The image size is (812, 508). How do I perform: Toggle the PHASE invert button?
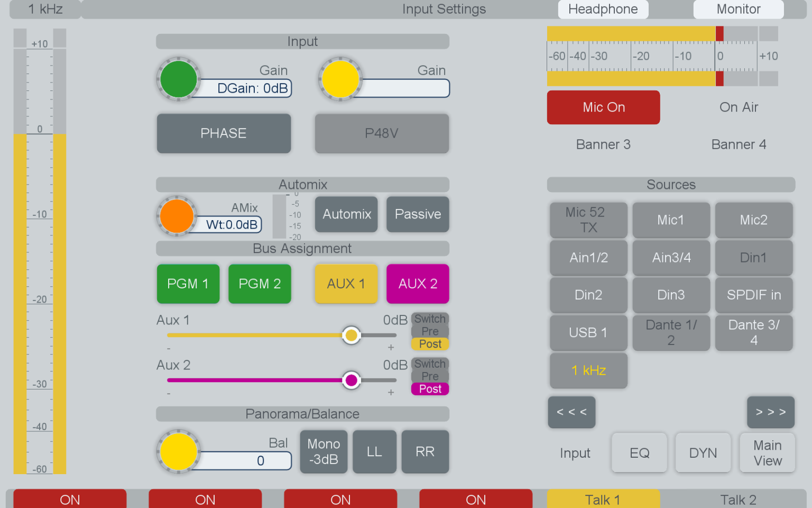click(x=224, y=133)
